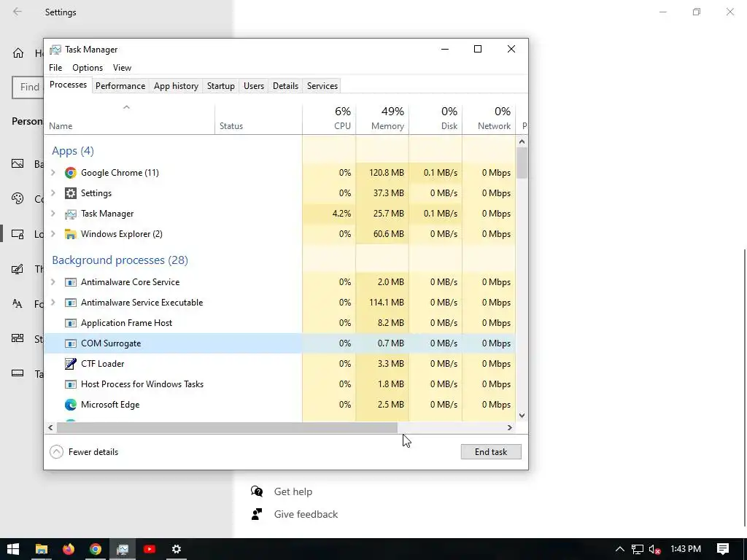The image size is (747, 560).
Task: Go back in the Settings window
Action: coord(18,12)
